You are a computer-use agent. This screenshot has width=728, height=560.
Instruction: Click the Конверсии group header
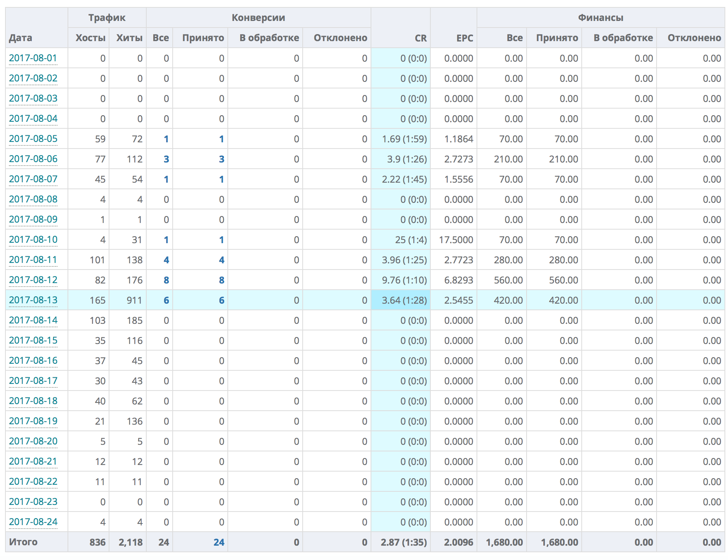tap(258, 18)
